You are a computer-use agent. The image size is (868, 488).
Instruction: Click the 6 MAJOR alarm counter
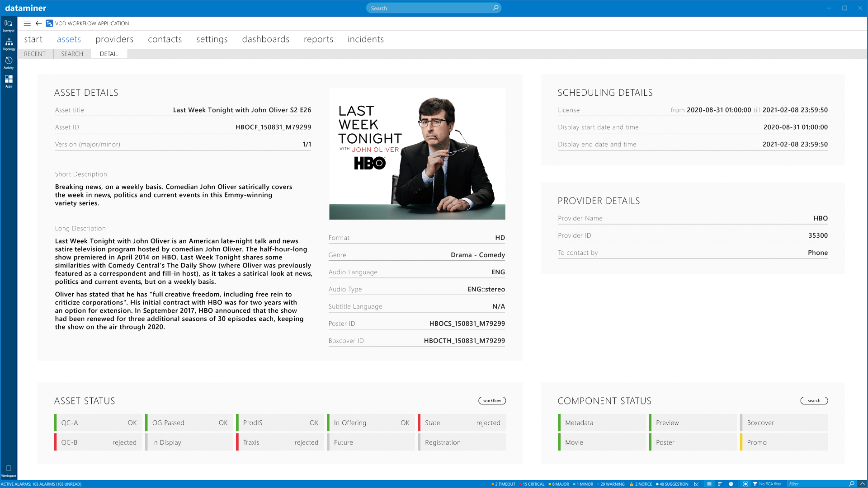tap(559, 484)
